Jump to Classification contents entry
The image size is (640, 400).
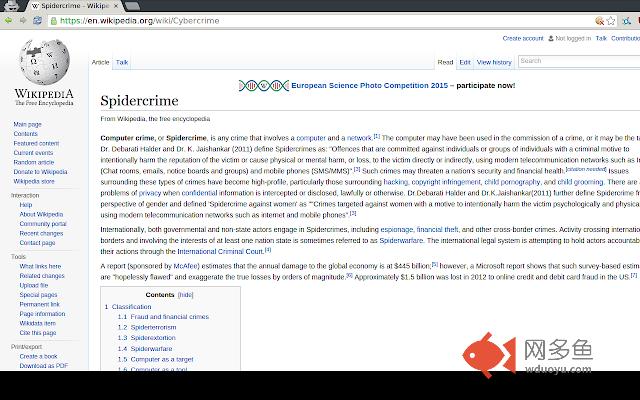coord(131,307)
